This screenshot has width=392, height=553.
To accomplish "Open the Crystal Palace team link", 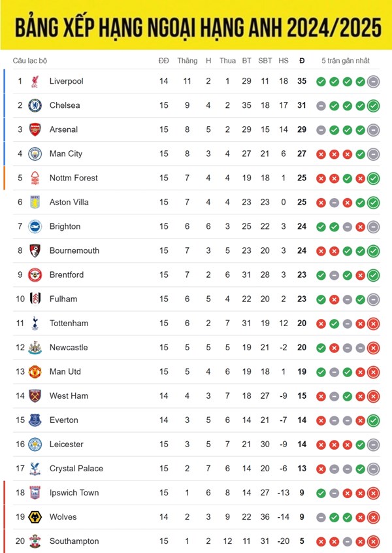I will click(x=76, y=469).
